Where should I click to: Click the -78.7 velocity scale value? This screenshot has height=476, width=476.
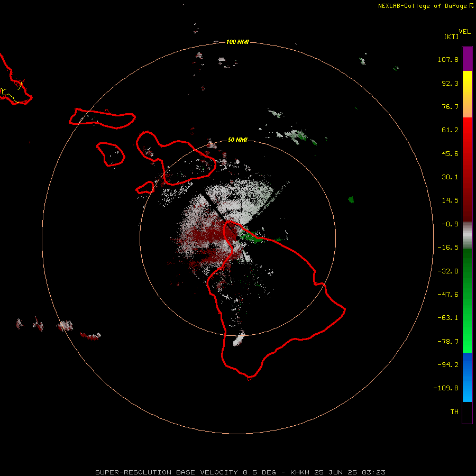(x=448, y=342)
